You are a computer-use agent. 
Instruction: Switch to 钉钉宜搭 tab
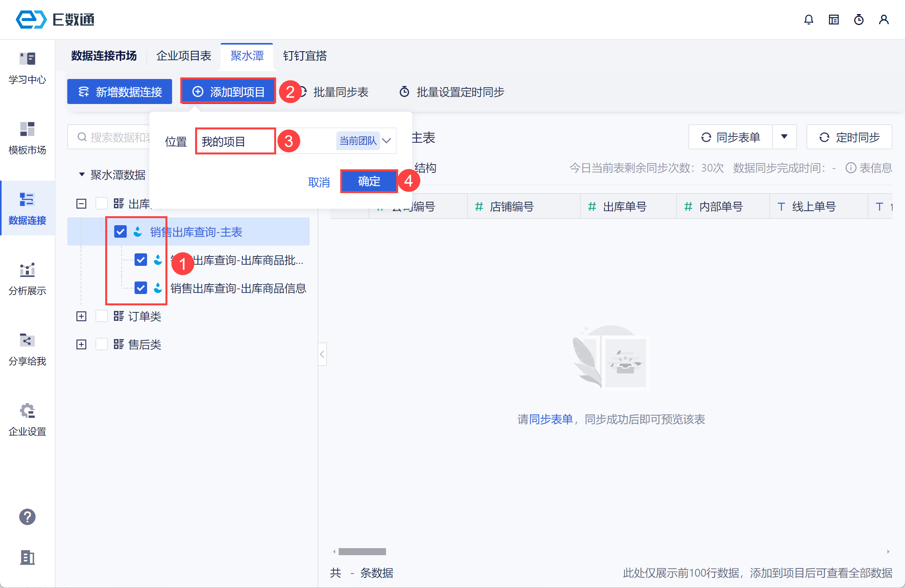pos(305,56)
